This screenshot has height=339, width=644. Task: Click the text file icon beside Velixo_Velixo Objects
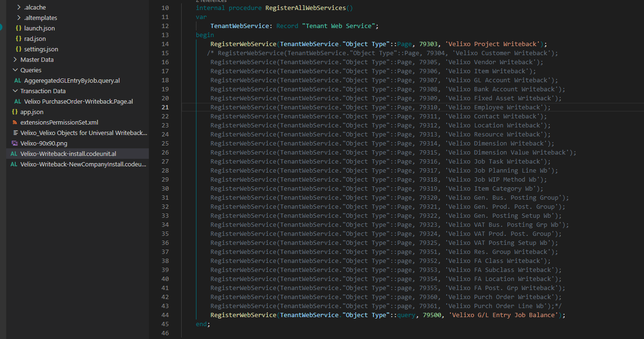(15, 133)
